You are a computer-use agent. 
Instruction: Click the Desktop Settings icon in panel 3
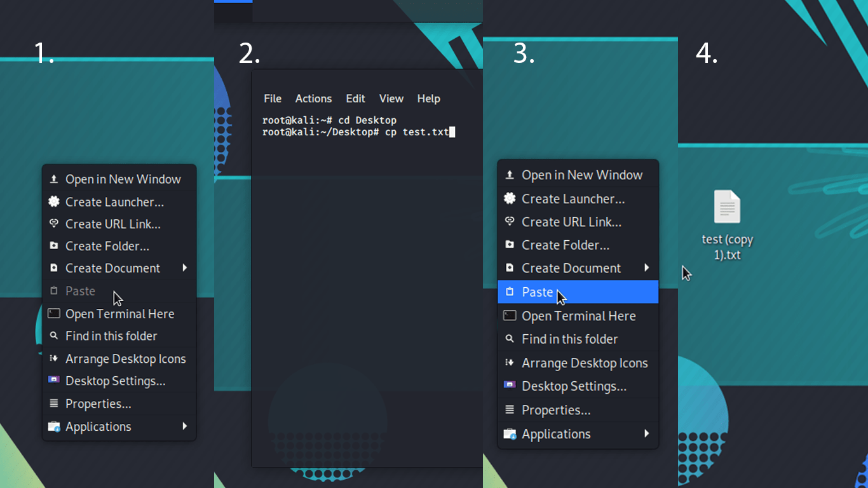(510, 386)
